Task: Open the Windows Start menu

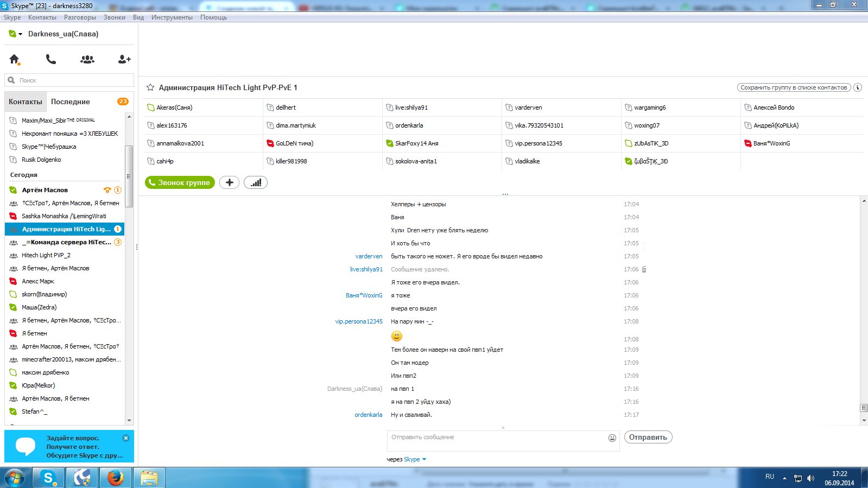Action: coord(15,478)
